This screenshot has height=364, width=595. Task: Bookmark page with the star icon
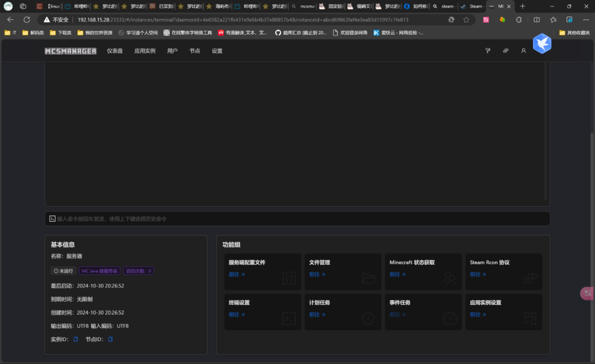[466, 19]
